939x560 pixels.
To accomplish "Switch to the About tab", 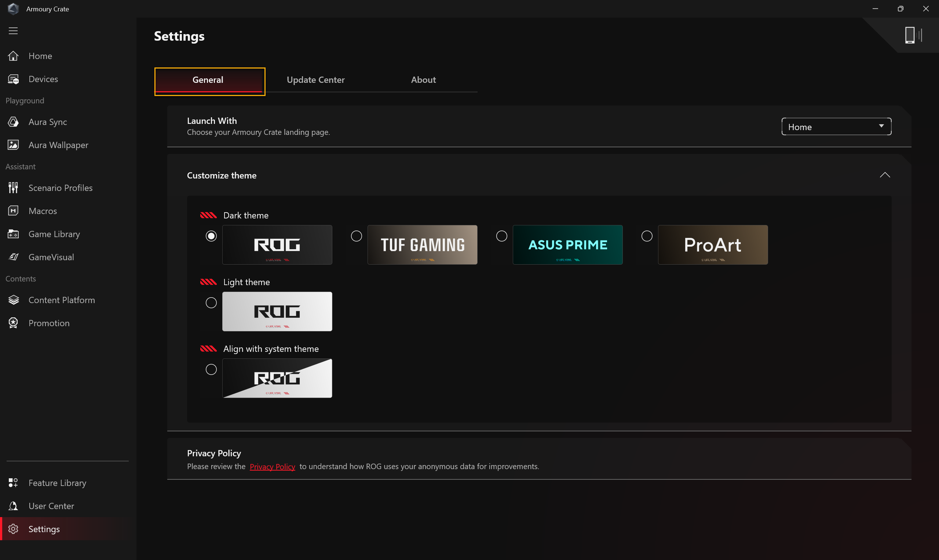I will click(423, 80).
